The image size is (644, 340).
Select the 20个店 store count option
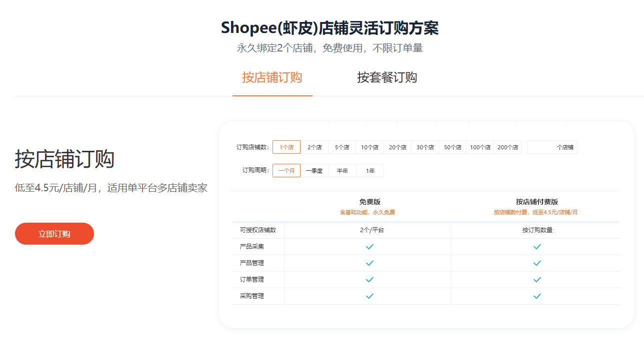[x=397, y=147]
